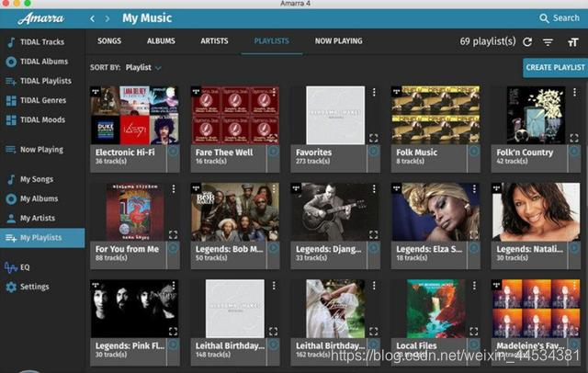This screenshot has height=373, width=588.
Task: Open TIDAL Playlists in sidebar
Action: 39,81
